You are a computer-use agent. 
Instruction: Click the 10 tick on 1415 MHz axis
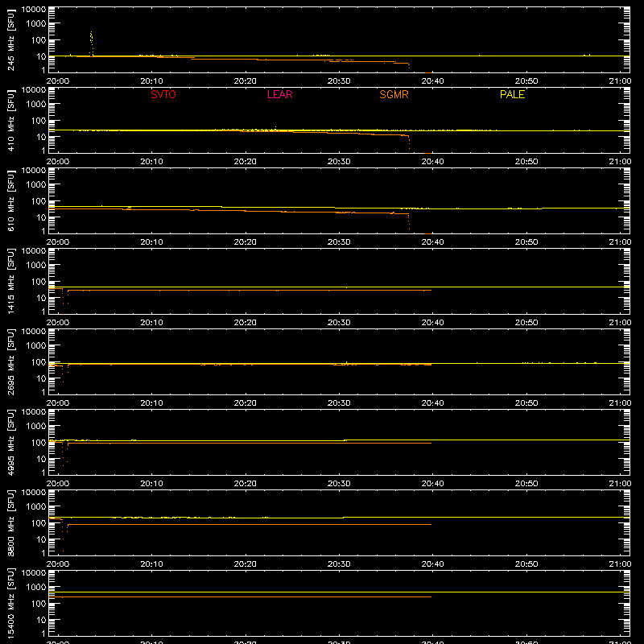41,298
